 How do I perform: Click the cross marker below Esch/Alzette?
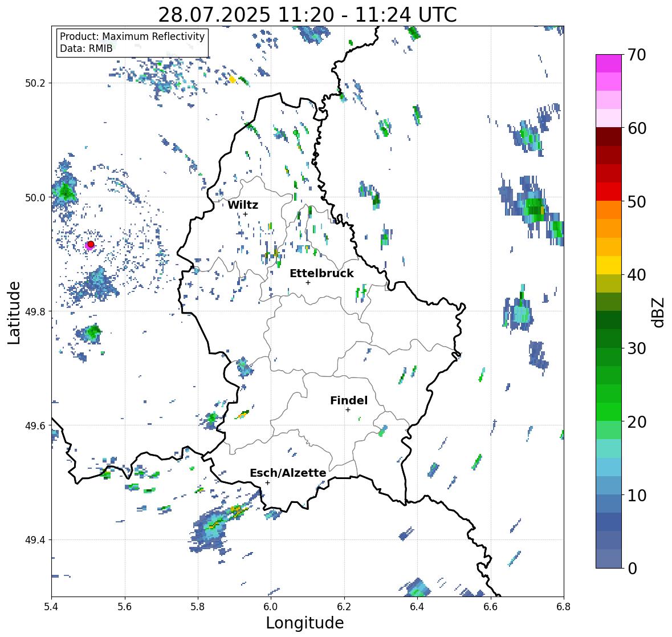pos(267,482)
